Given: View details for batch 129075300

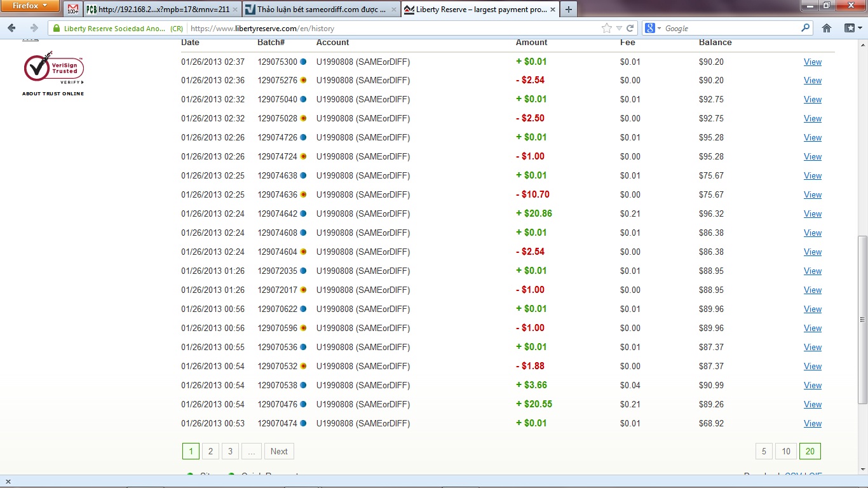Looking at the screenshot, I should (x=813, y=62).
